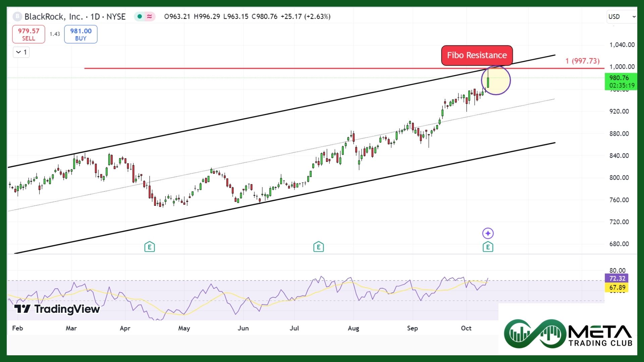Click the BlackRock symbol logo icon
The width and height of the screenshot is (644, 362).
click(17, 16)
